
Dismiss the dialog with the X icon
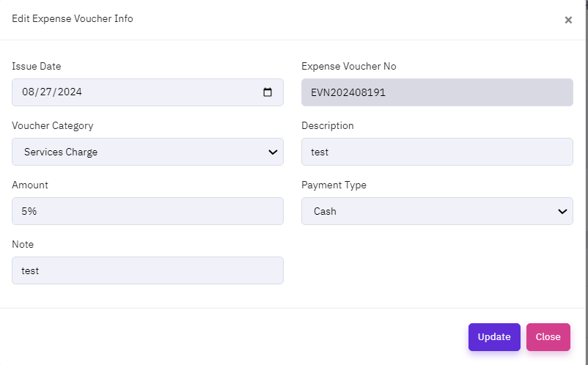[x=568, y=20]
